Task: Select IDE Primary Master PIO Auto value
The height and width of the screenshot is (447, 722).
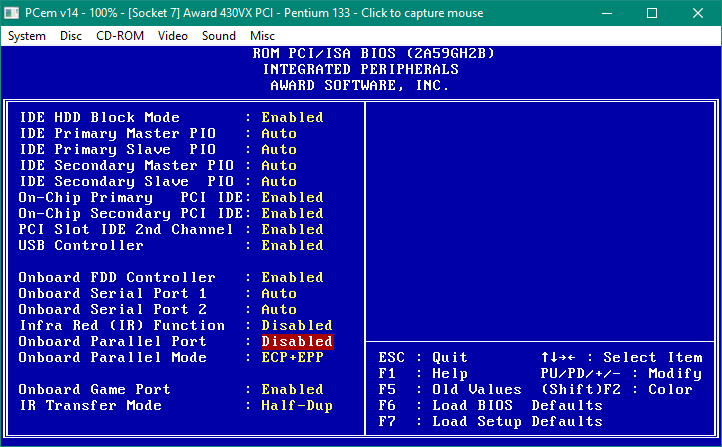Action: click(279, 134)
